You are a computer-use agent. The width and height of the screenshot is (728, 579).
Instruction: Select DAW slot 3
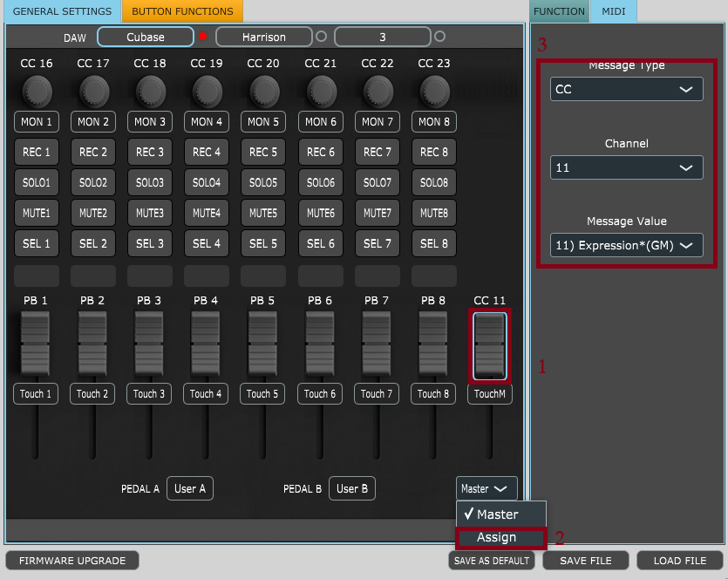[x=382, y=37]
